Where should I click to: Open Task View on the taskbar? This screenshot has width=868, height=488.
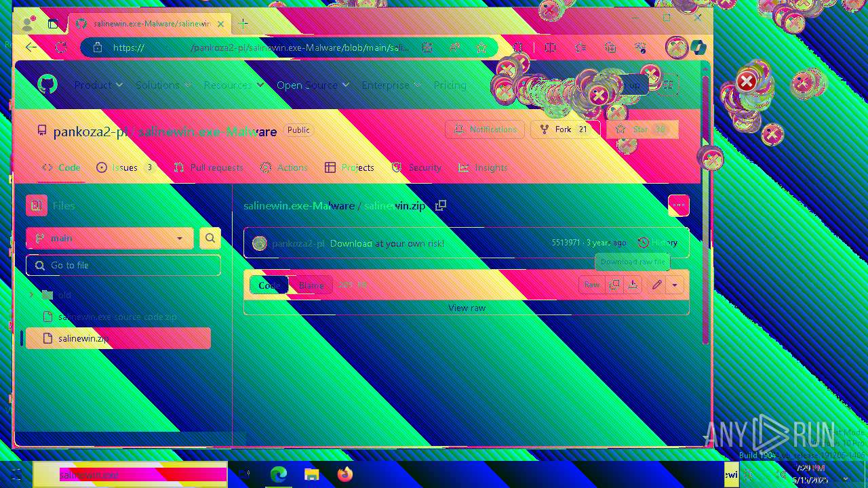(x=245, y=474)
